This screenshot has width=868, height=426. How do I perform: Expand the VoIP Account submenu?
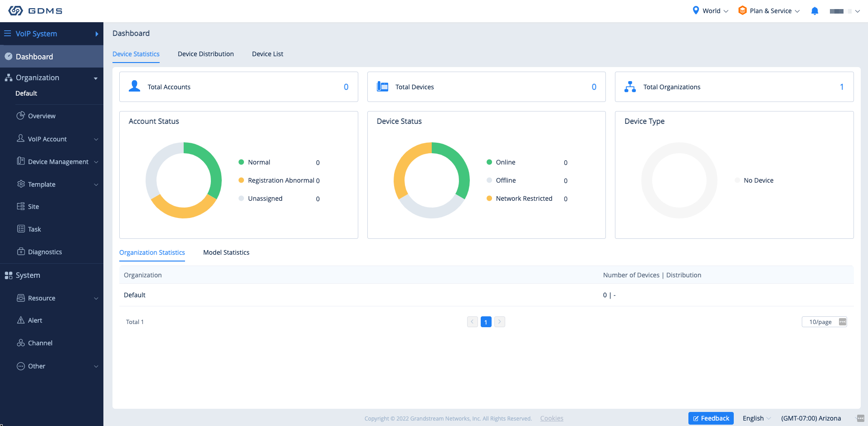96,139
